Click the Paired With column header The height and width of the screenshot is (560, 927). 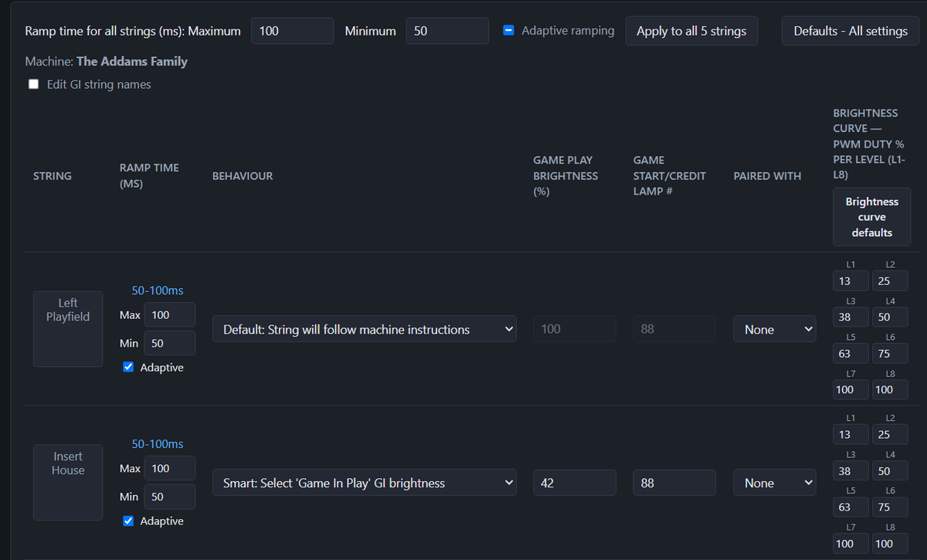click(x=767, y=176)
